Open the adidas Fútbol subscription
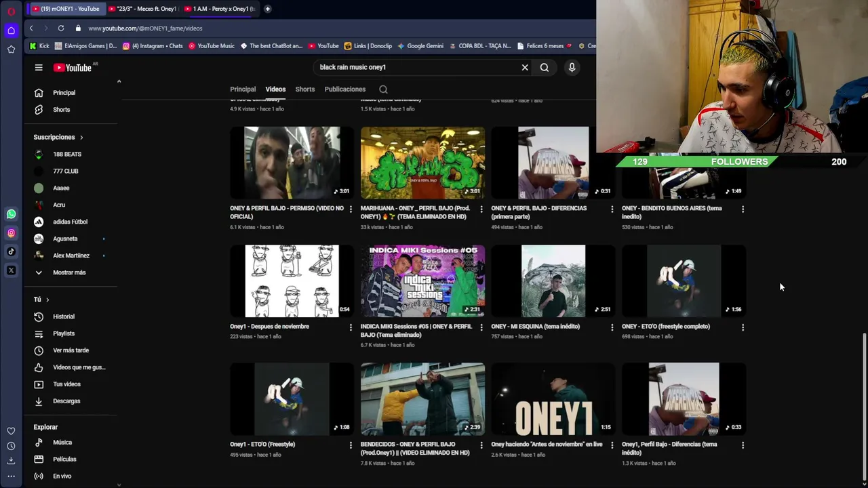Image resolution: width=868 pixels, height=488 pixels. coord(71,222)
